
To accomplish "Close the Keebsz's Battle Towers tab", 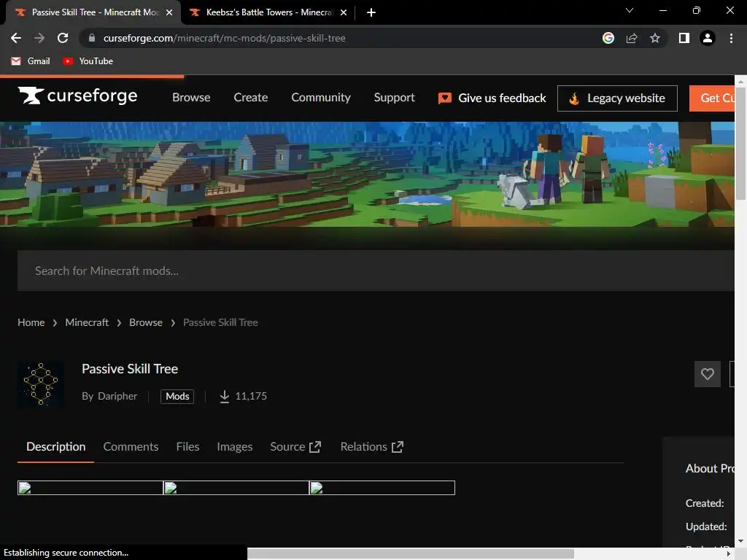I will [x=344, y=12].
